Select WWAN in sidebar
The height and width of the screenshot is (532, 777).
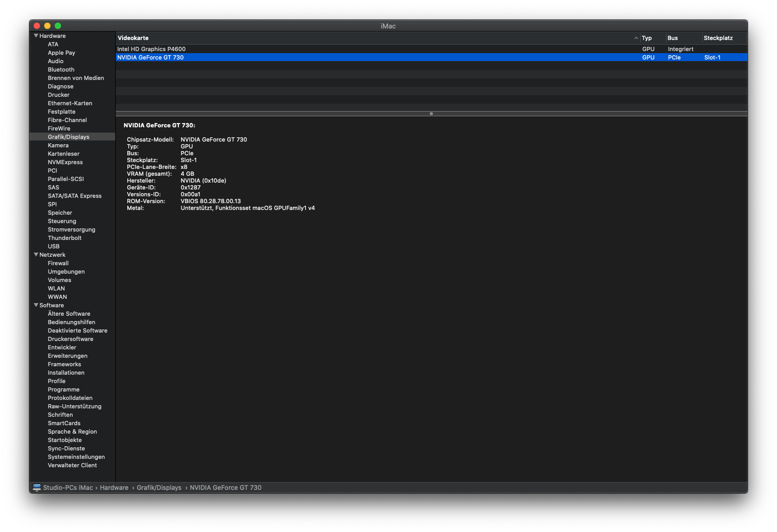57,297
